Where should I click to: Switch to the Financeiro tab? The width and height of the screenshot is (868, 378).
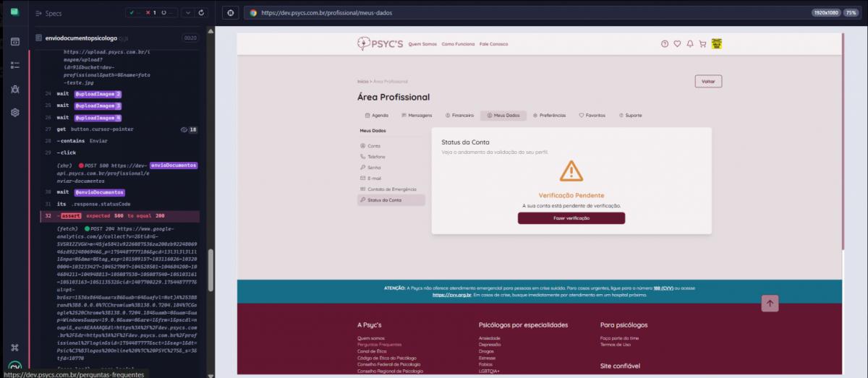point(459,116)
